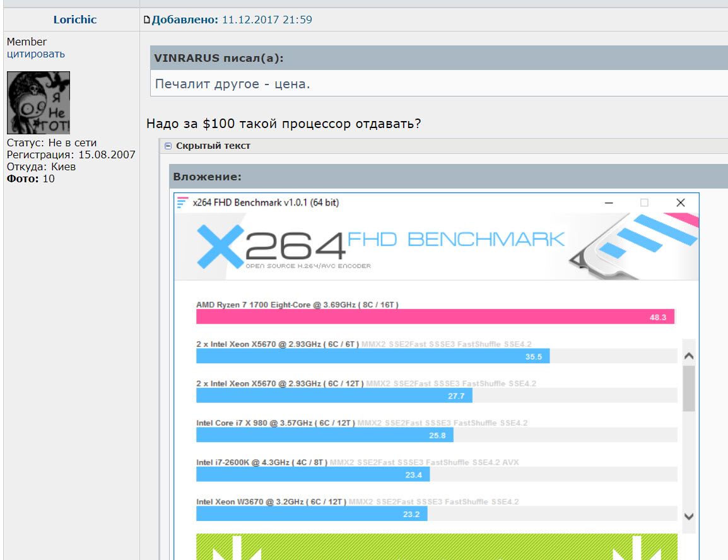The height and width of the screenshot is (560, 728).
Task: Click the цитировать quote link
Action: [x=36, y=54]
